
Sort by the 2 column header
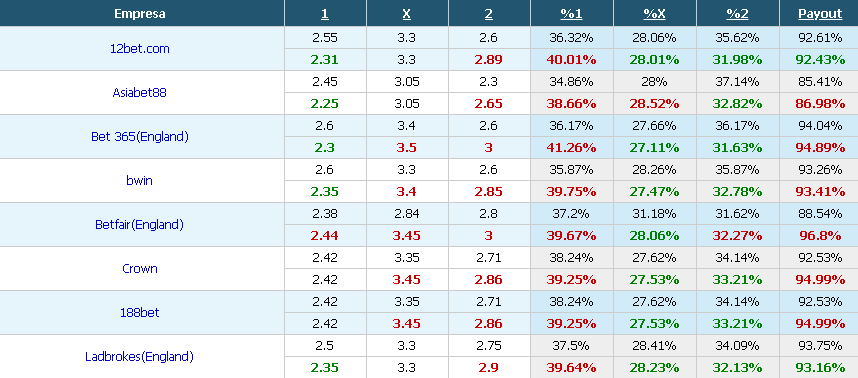click(x=489, y=14)
